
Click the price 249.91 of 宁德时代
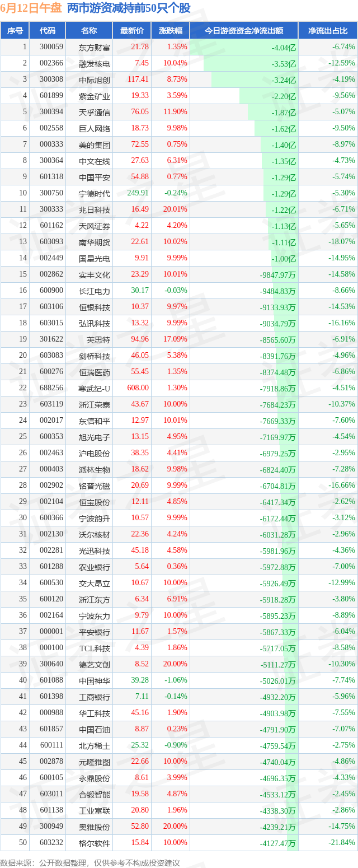click(x=137, y=193)
